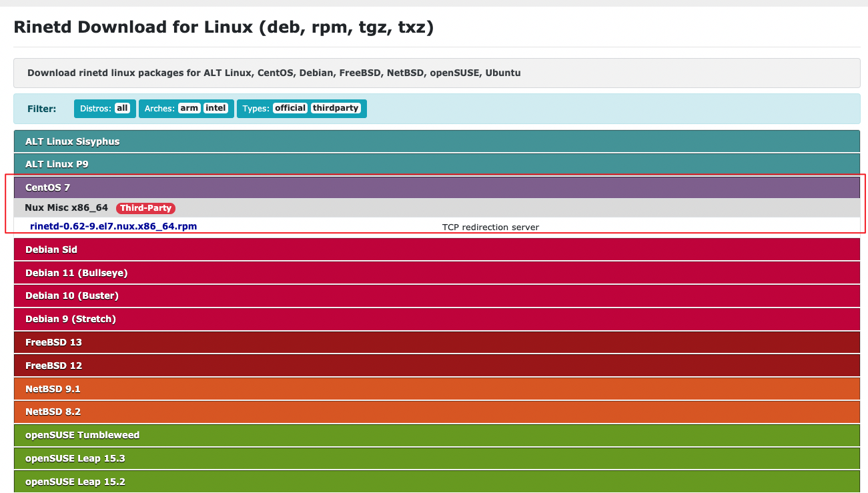Expand the Debian Sid section

[x=437, y=250]
